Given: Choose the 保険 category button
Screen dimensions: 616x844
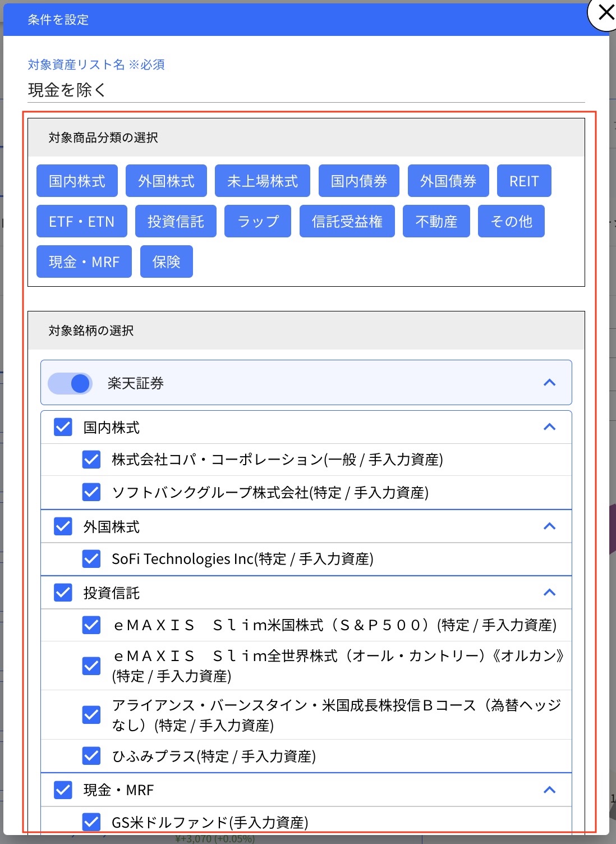Looking at the screenshot, I should (x=166, y=262).
